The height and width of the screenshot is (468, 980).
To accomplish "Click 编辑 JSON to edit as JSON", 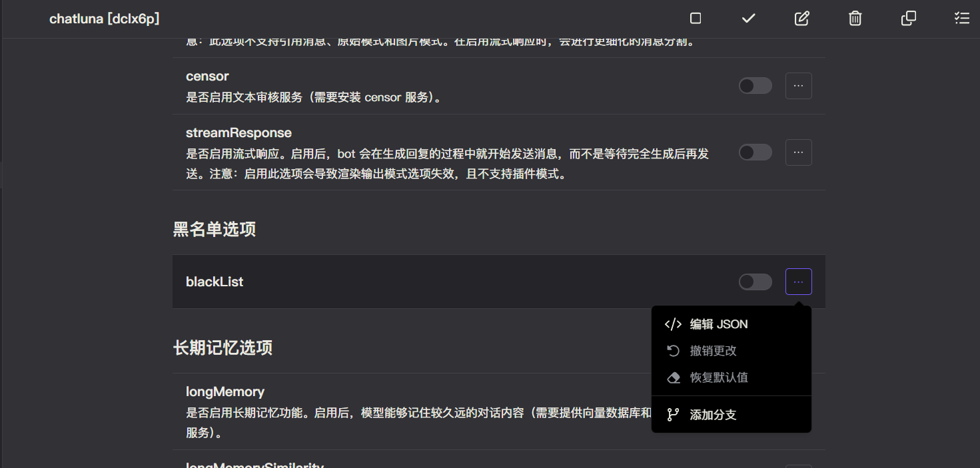I will click(720, 324).
